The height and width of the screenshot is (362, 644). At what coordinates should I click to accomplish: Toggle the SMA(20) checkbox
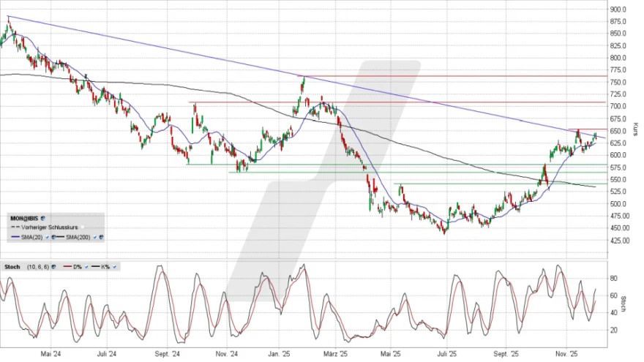[48, 237]
